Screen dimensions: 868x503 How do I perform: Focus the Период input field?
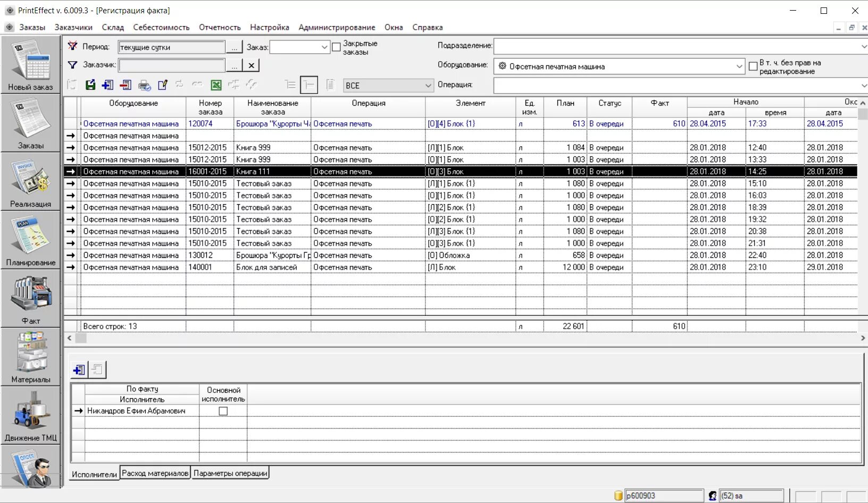pos(172,47)
